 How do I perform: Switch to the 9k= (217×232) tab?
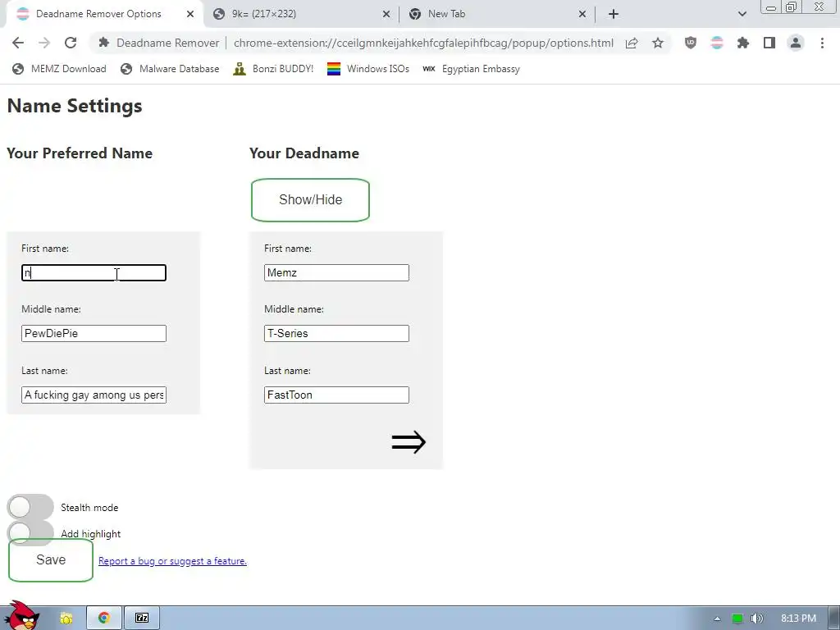[302, 14]
